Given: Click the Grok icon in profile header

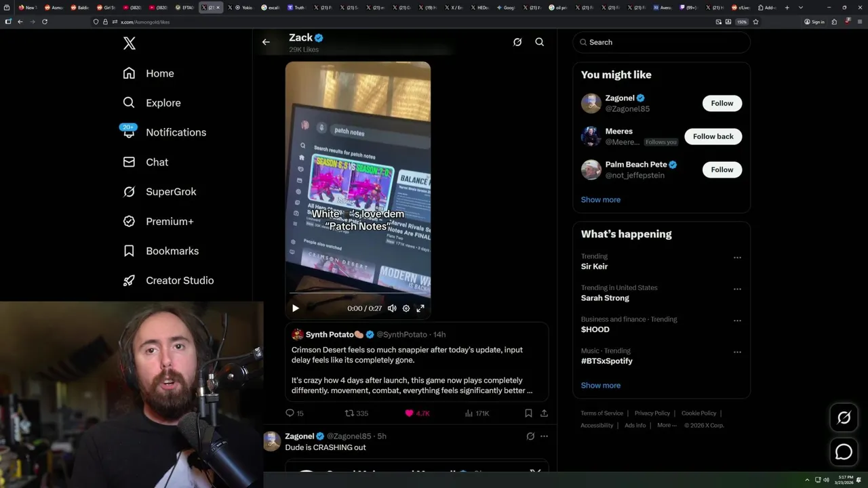Looking at the screenshot, I should point(517,42).
